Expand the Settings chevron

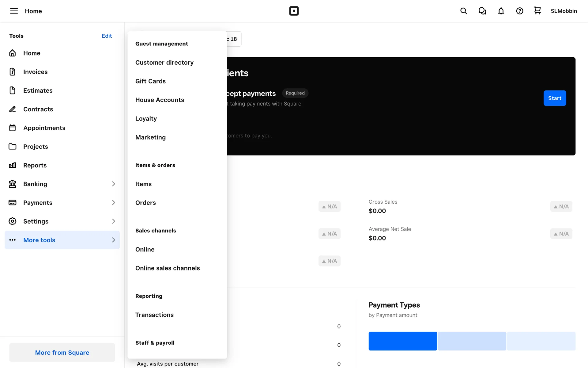coord(113,221)
